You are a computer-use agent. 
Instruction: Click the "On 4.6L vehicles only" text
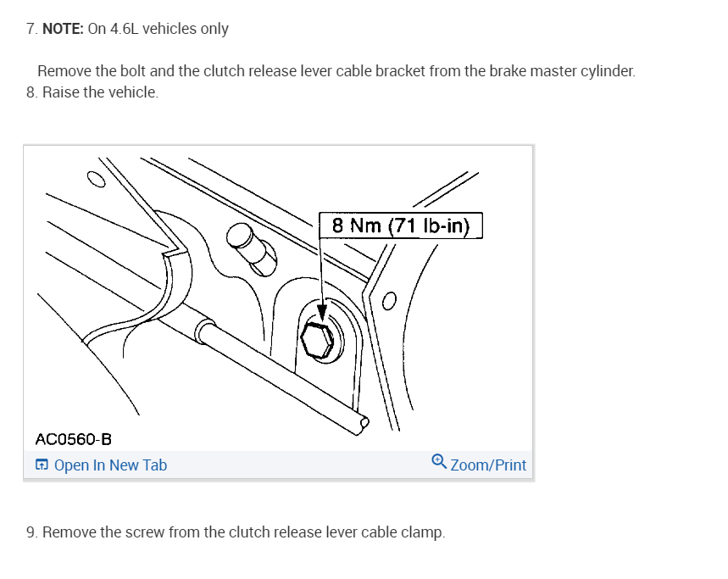(158, 29)
